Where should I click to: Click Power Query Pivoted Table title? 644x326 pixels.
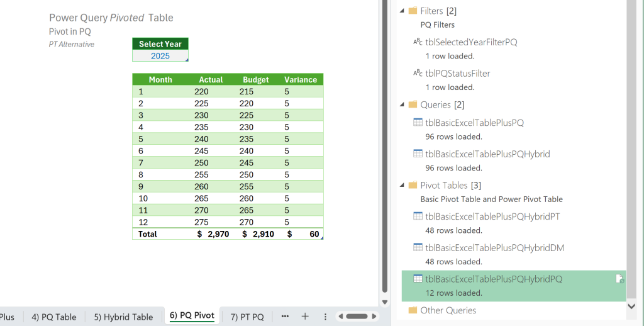tap(111, 18)
